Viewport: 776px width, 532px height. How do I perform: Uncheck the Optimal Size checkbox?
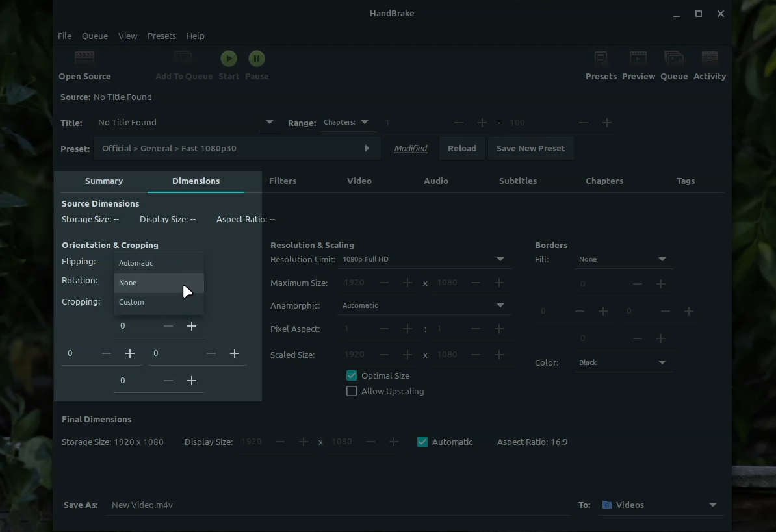[352, 375]
